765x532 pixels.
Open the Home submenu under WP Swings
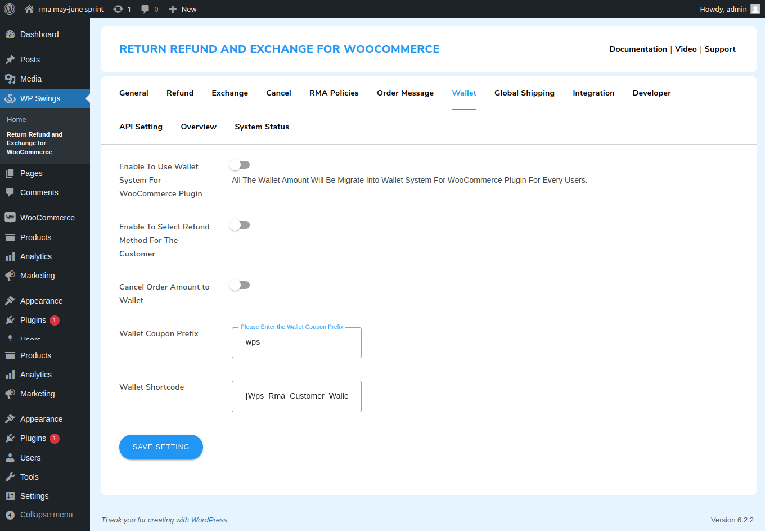pos(17,120)
